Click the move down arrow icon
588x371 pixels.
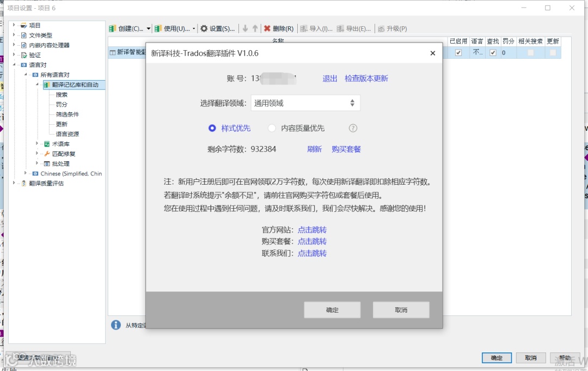point(245,28)
